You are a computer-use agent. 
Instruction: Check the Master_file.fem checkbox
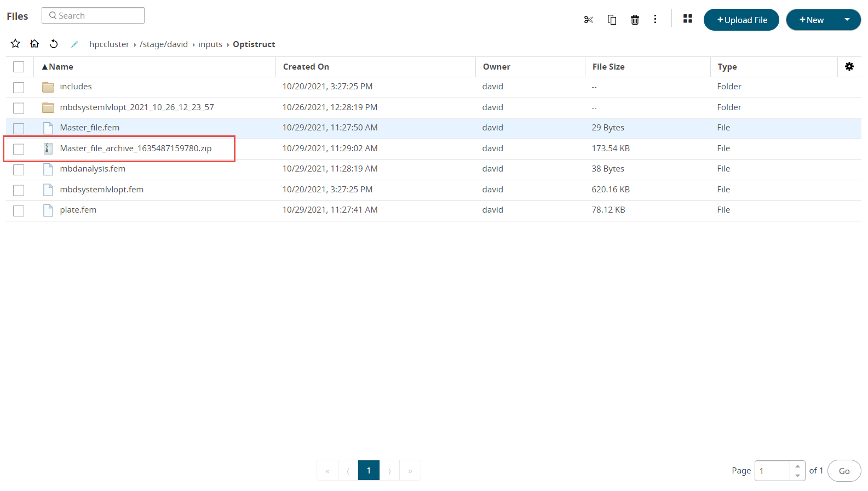point(19,129)
